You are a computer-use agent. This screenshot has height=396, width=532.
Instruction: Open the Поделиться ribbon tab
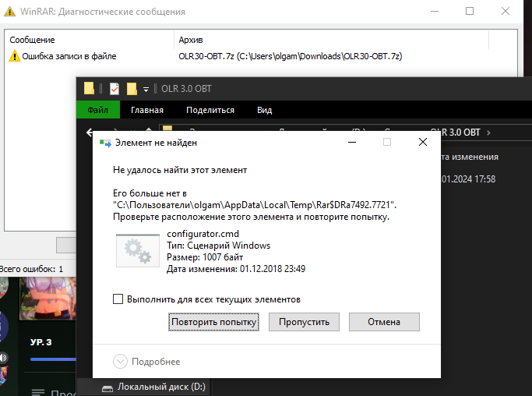click(210, 110)
